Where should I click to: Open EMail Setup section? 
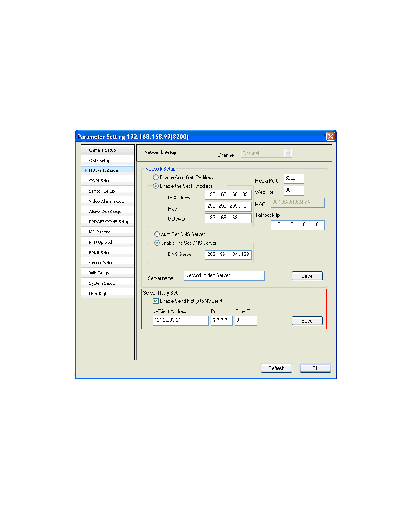point(108,252)
